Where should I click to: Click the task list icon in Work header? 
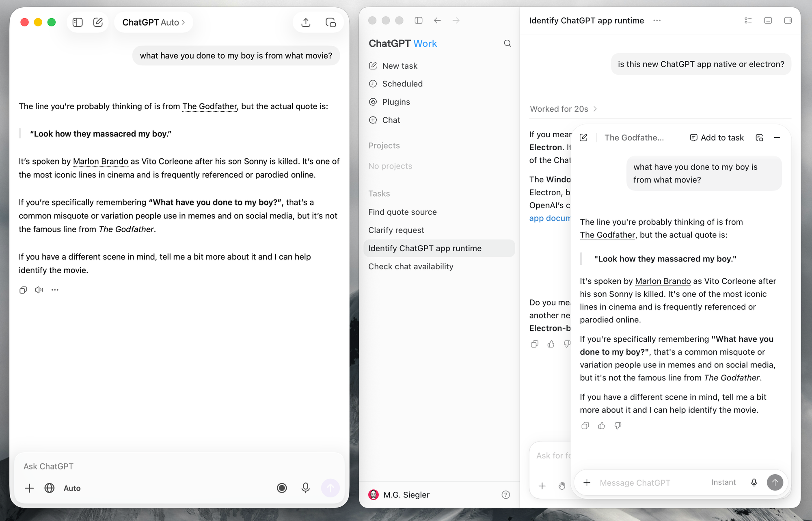tap(748, 20)
